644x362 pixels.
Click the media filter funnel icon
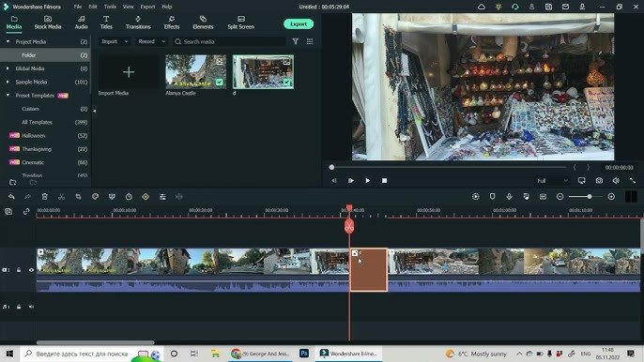(296, 41)
